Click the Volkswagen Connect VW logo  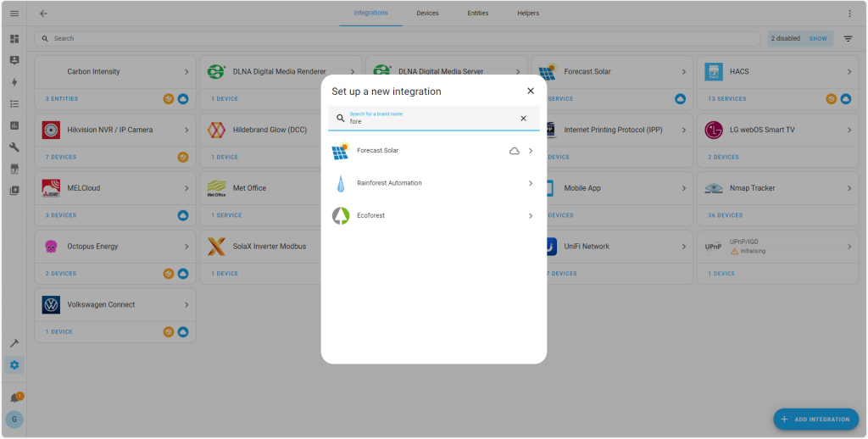click(51, 304)
